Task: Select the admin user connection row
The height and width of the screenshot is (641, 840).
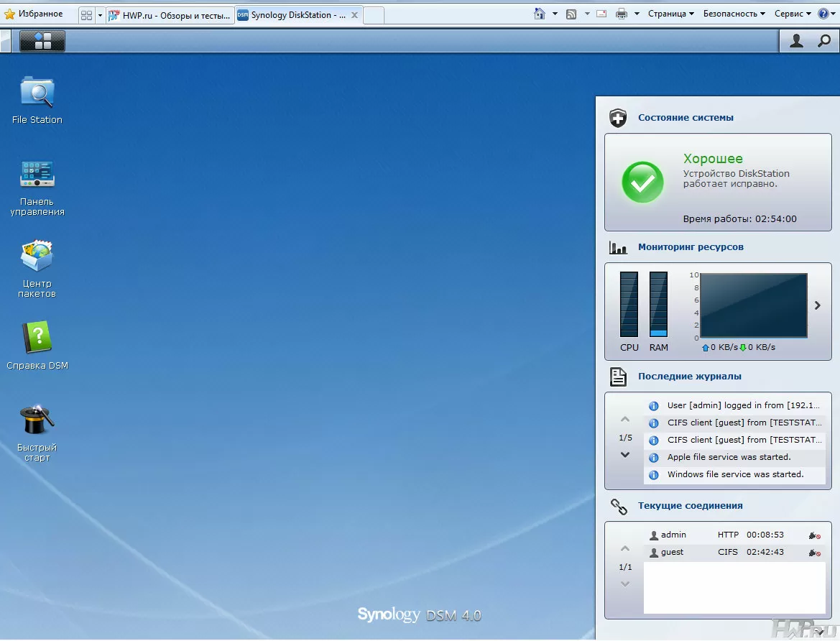Action: pyautogui.click(x=734, y=535)
